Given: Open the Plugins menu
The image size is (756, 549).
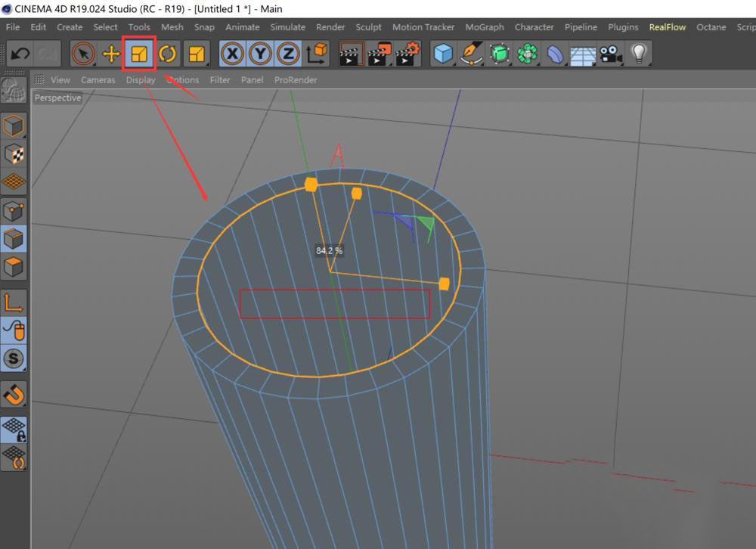Looking at the screenshot, I should tap(623, 27).
